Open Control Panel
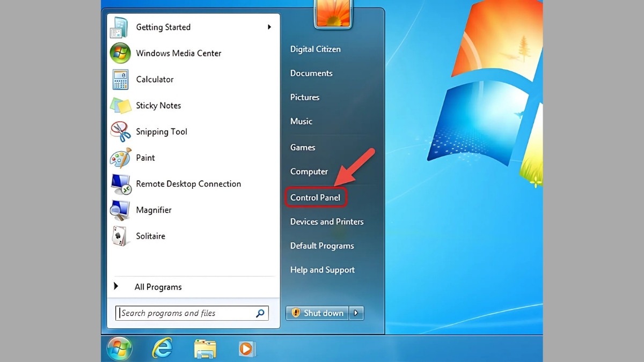Image resolution: width=644 pixels, height=362 pixels. 316,197
